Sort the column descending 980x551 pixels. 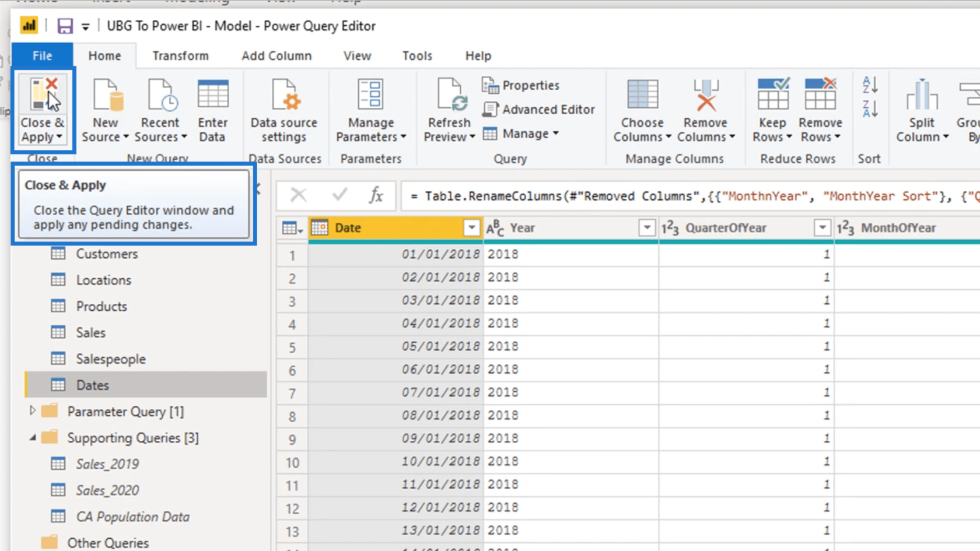pyautogui.click(x=870, y=109)
